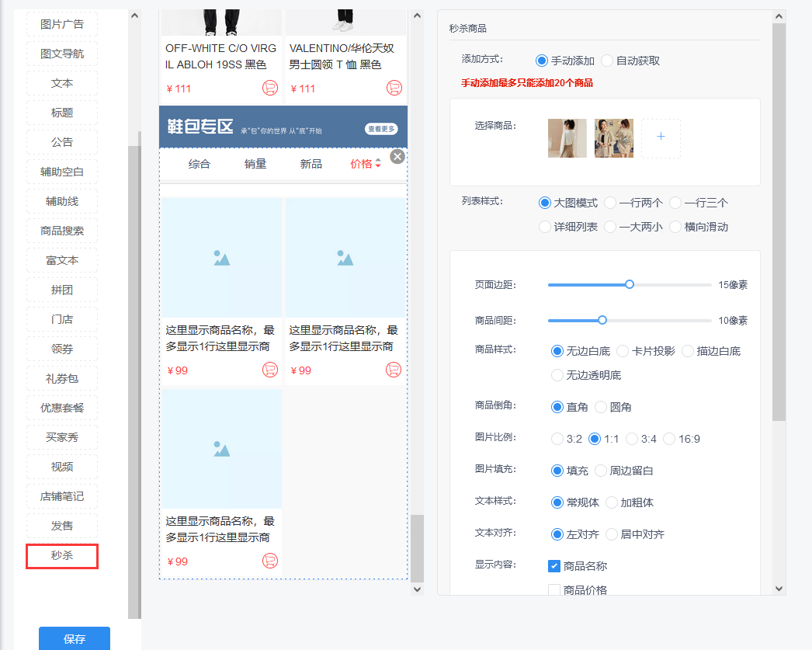Select 加粗体 text style
The height and width of the screenshot is (650, 812).
[612, 502]
